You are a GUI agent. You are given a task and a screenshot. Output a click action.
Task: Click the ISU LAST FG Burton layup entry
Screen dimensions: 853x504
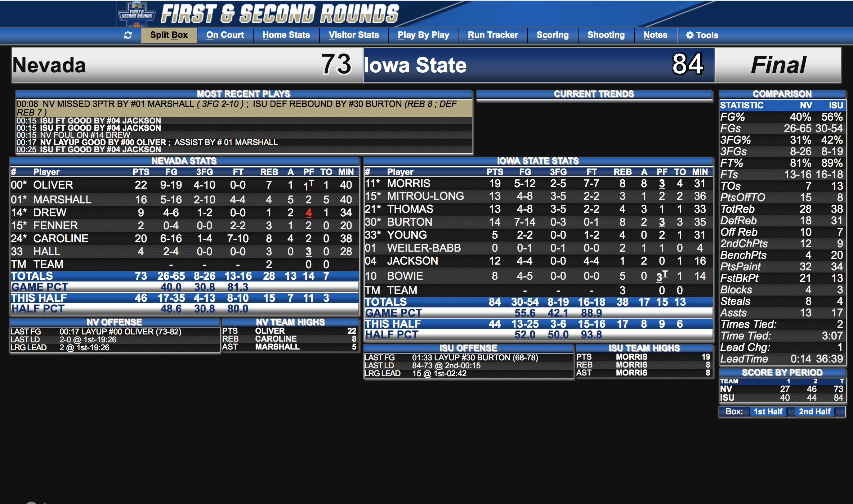[469, 357]
